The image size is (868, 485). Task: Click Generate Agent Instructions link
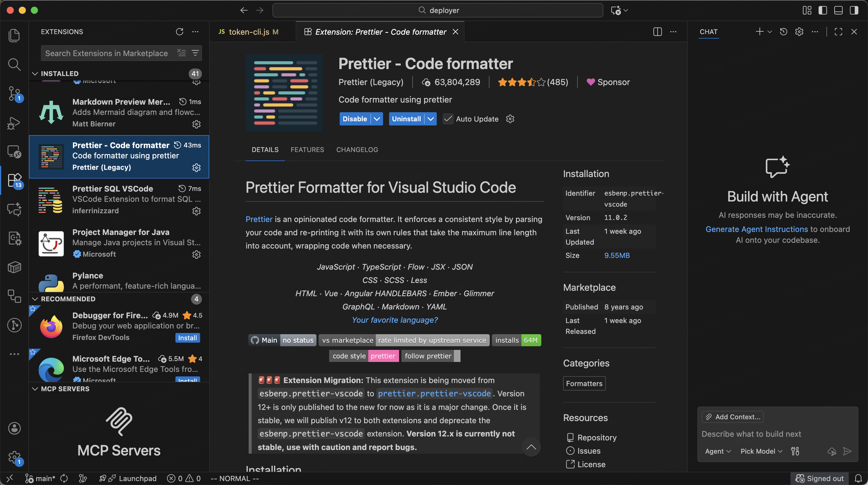tap(756, 229)
